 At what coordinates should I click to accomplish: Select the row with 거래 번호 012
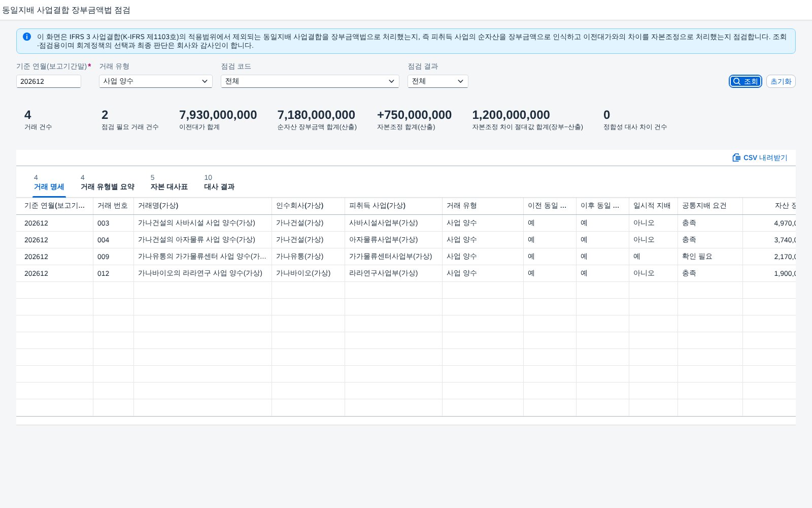406,273
